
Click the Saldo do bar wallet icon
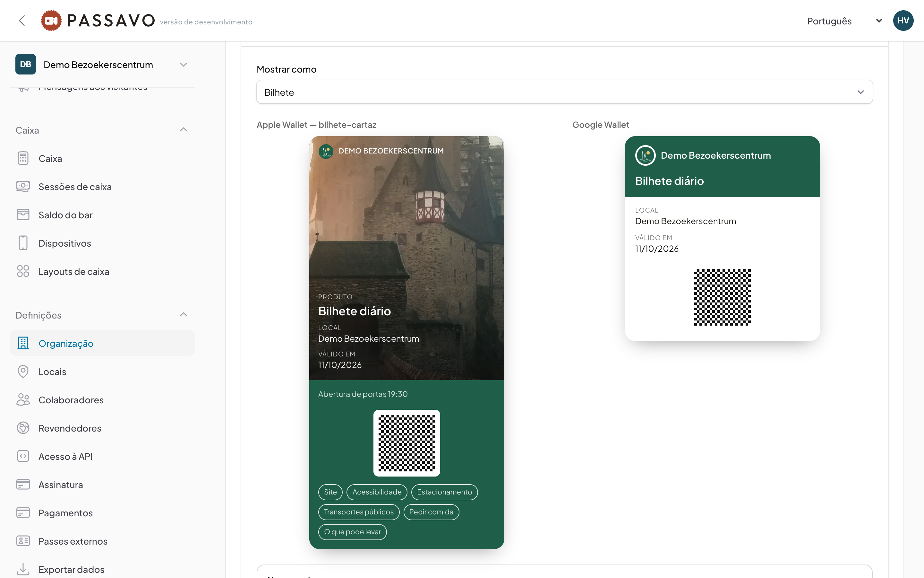23,215
